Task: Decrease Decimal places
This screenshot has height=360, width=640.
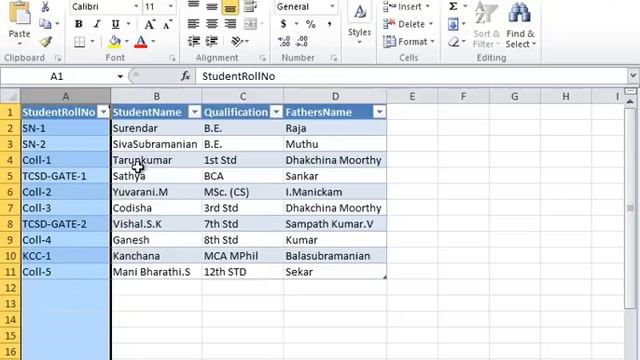Action: 302,41
